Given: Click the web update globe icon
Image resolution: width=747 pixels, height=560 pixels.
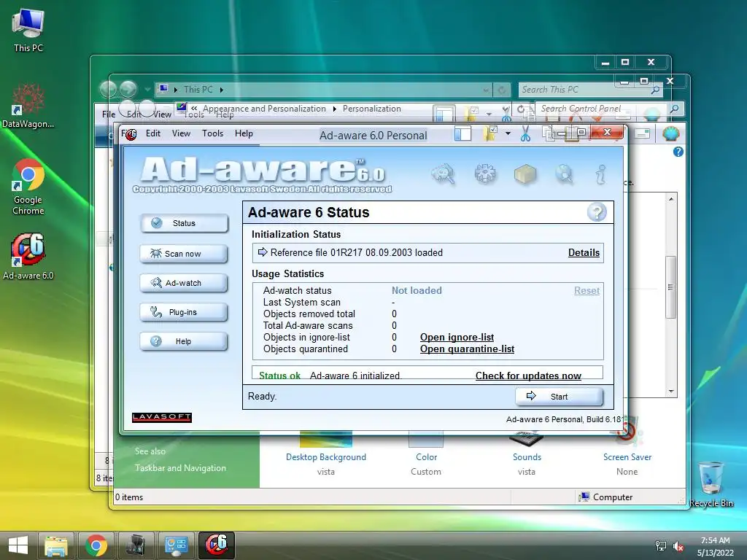Looking at the screenshot, I should tap(564, 174).
